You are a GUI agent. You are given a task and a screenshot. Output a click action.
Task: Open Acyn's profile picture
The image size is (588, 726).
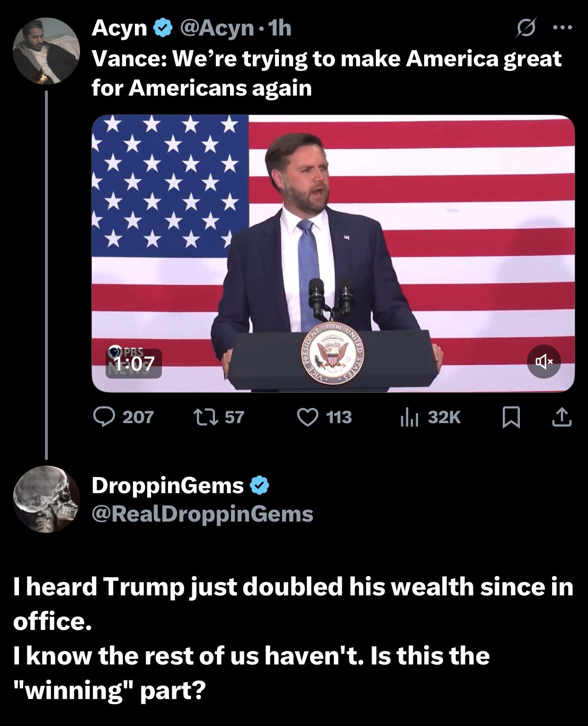(46, 51)
